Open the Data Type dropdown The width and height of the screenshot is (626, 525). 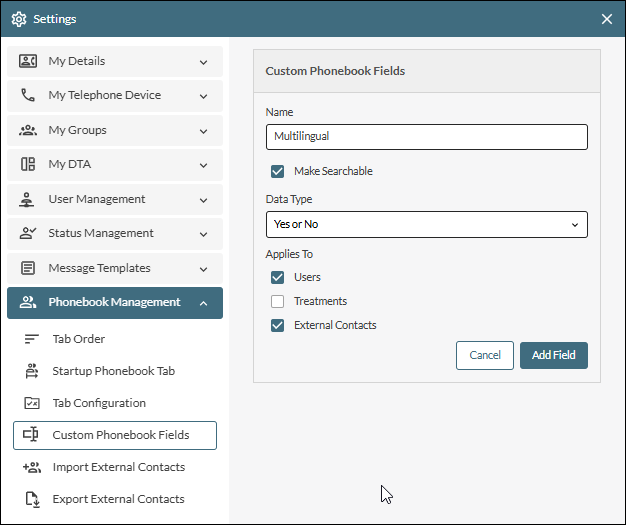click(x=426, y=225)
